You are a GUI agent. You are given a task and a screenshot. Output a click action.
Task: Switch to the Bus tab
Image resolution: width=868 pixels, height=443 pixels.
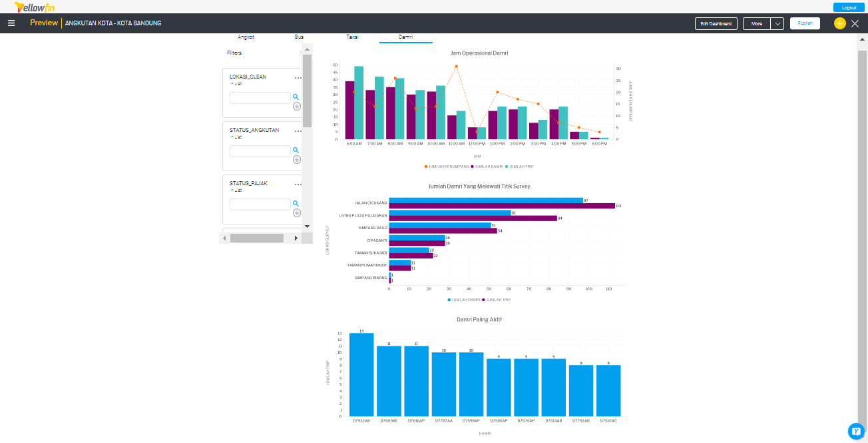(x=299, y=37)
